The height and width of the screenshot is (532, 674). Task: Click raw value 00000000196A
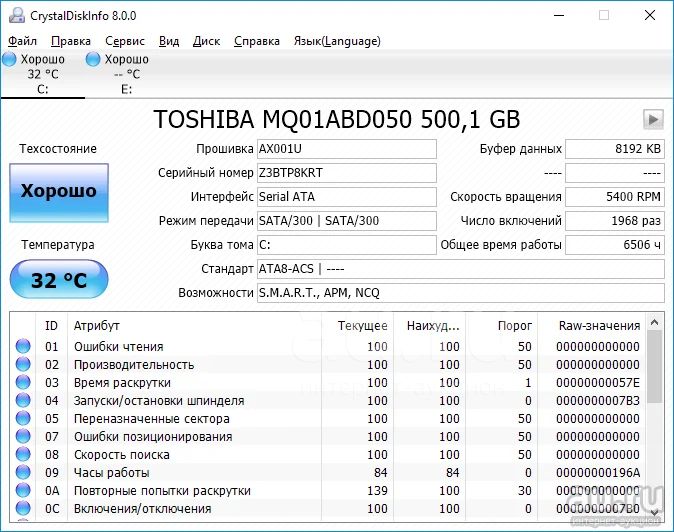click(x=598, y=473)
